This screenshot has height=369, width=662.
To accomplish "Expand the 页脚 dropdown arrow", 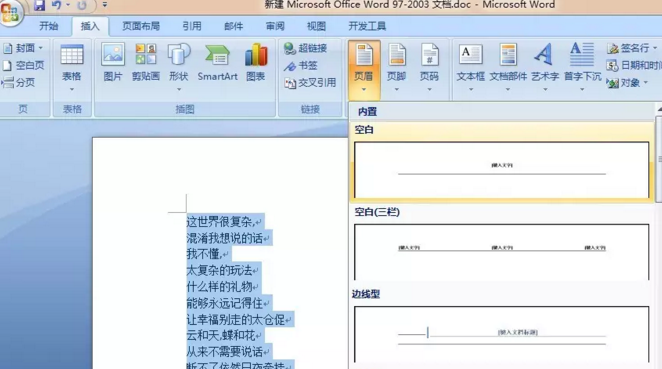I will [x=396, y=89].
